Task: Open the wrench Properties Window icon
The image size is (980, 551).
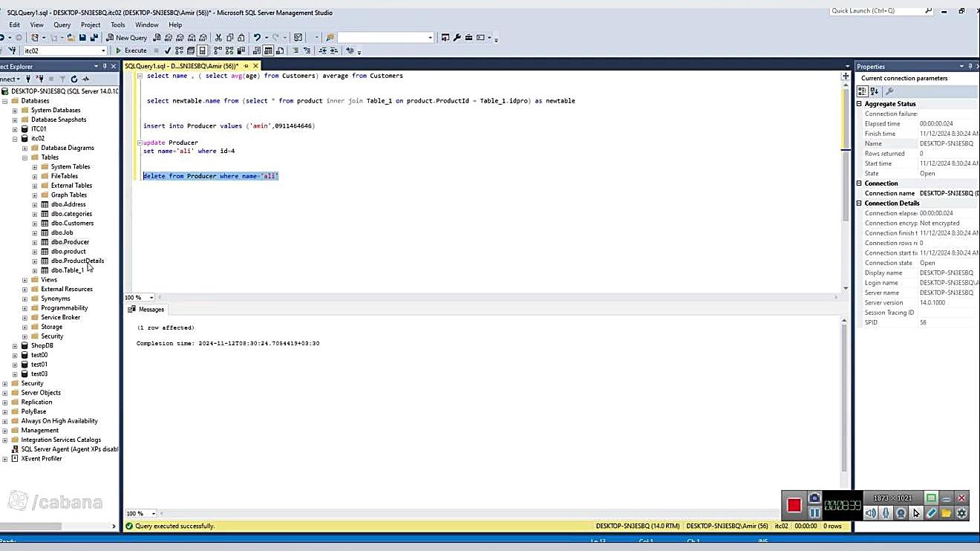Action: (x=457, y=38)
